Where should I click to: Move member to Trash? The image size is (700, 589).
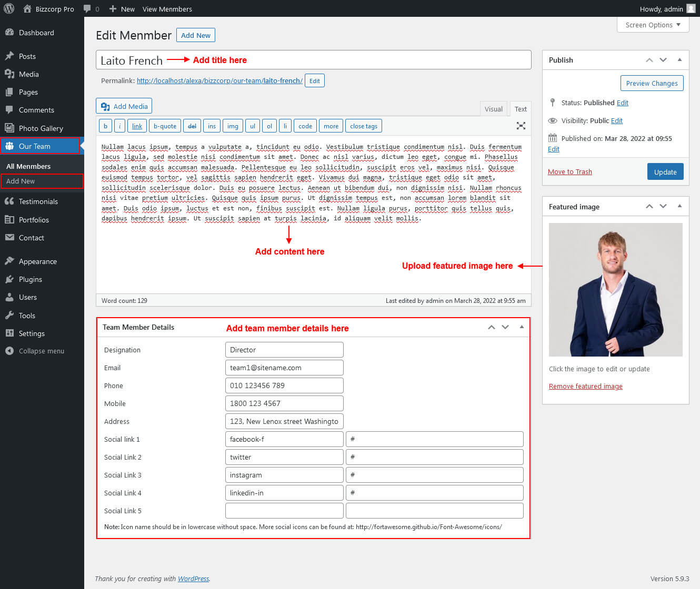click(570, 171)
